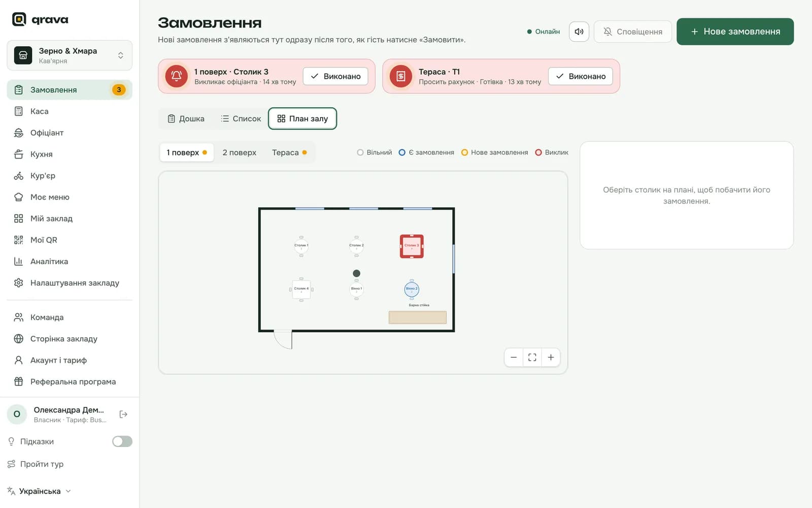Toggle the Підказки switch
The height and width of the screenshot is (508, 812).
122,441
